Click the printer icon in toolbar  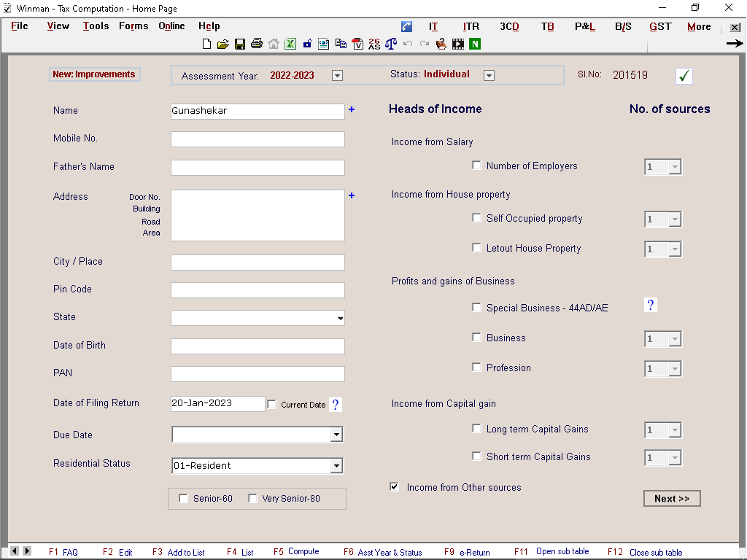pyautogui.click(x=257, y=44)
